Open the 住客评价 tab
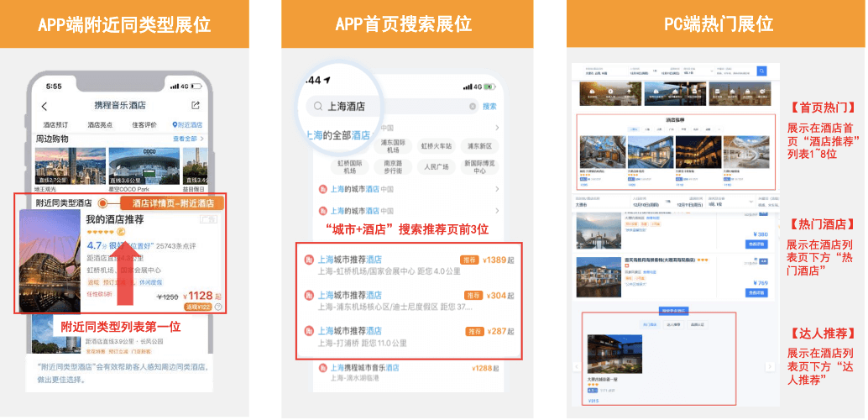The image size is (868, 420). click(x=144, y=124)
